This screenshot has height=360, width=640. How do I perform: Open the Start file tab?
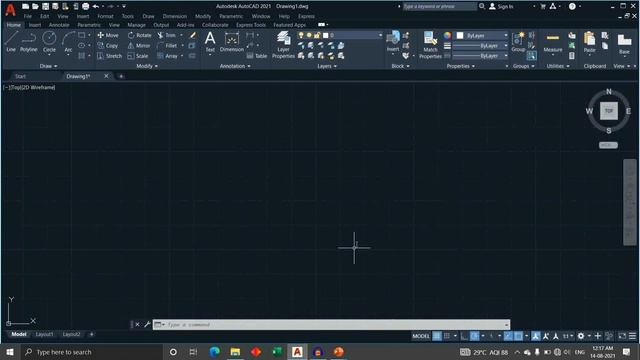[20, 76]
